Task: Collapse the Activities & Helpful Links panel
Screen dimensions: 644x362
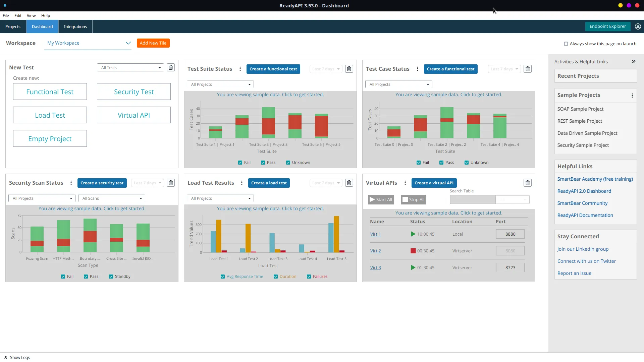Action: [634, 61]
